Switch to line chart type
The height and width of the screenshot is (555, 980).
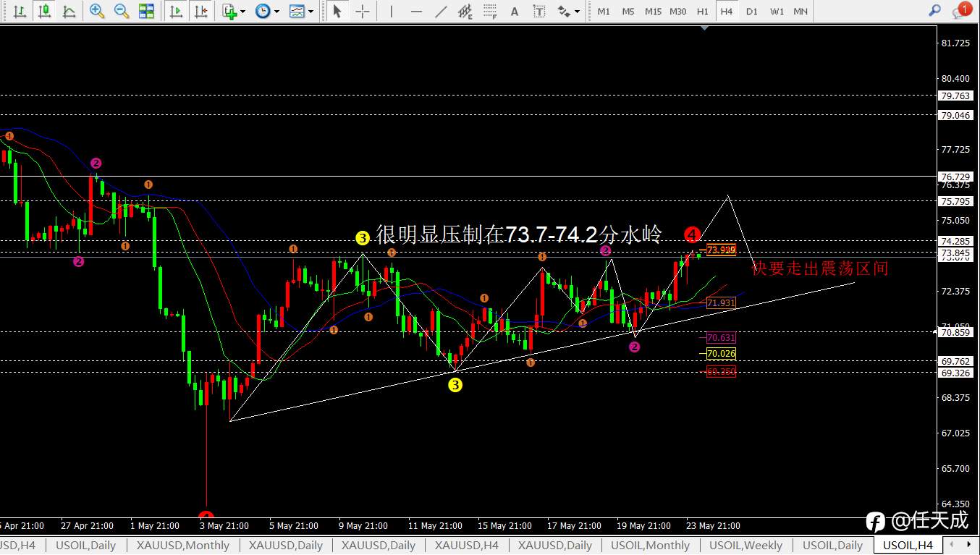69,11
